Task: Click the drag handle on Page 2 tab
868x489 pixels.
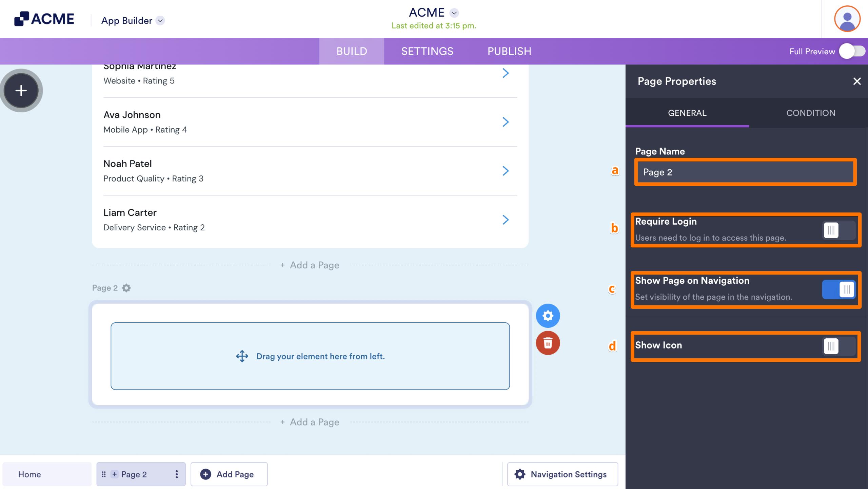Action: [x=104, y=474]
